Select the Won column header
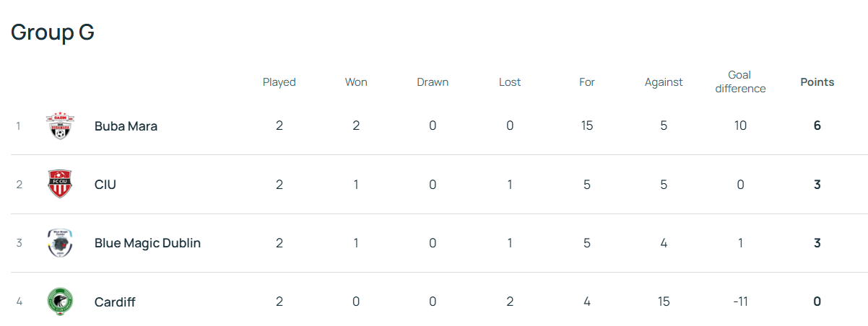 pos(356,82)
